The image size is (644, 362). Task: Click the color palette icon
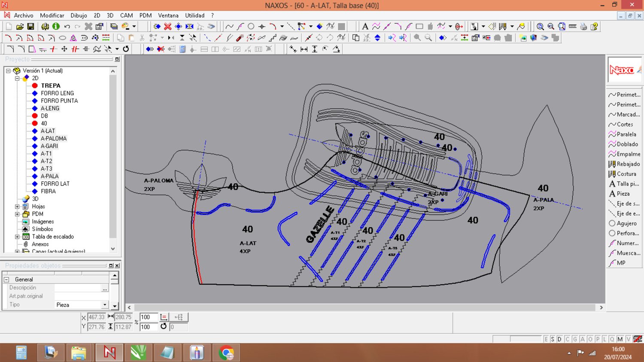point(126,27)
